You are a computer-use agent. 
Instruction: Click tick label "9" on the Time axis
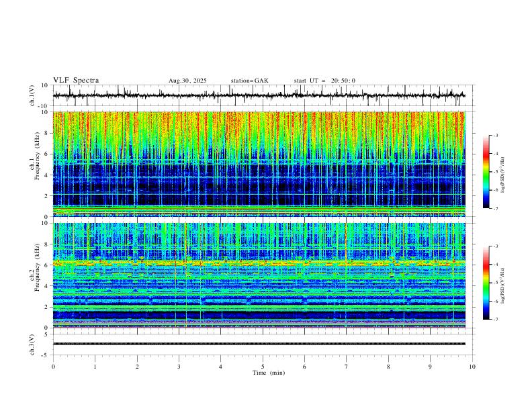[x=430, y=367]
